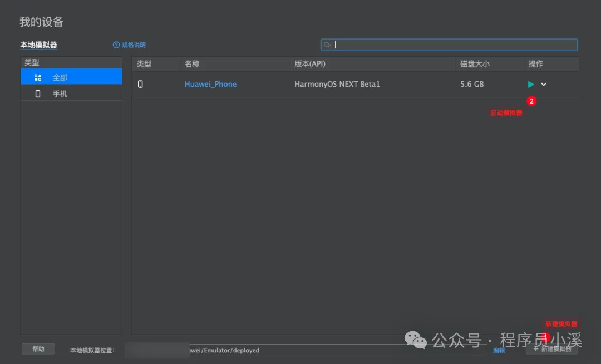Image resolution: width=601 pixels, height=364 pixels.
Task: Select the 全部 category in the type list
Action: tap(71, 77)
